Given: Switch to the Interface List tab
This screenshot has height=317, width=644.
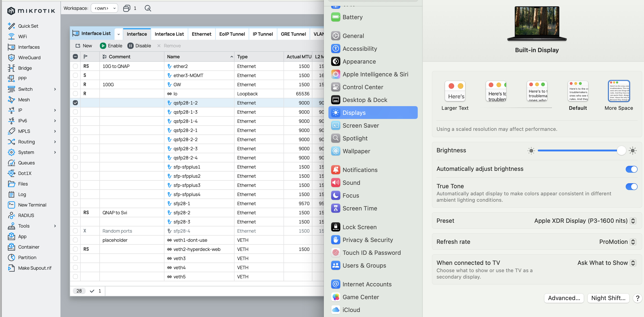Looking at the screenshot, I should pos(169,34).
